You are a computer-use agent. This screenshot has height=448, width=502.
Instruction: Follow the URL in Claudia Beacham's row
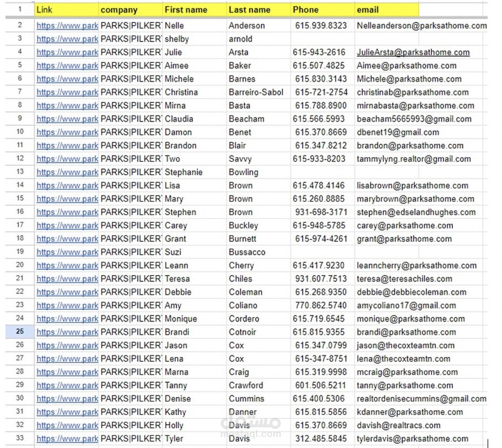click(67, 119)
